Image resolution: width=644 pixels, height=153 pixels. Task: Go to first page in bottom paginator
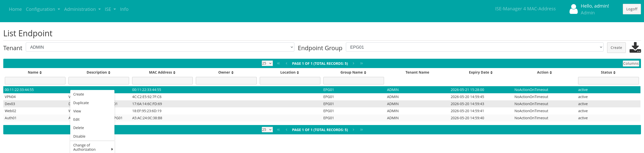pyautogui.click(x=278, y=130)
